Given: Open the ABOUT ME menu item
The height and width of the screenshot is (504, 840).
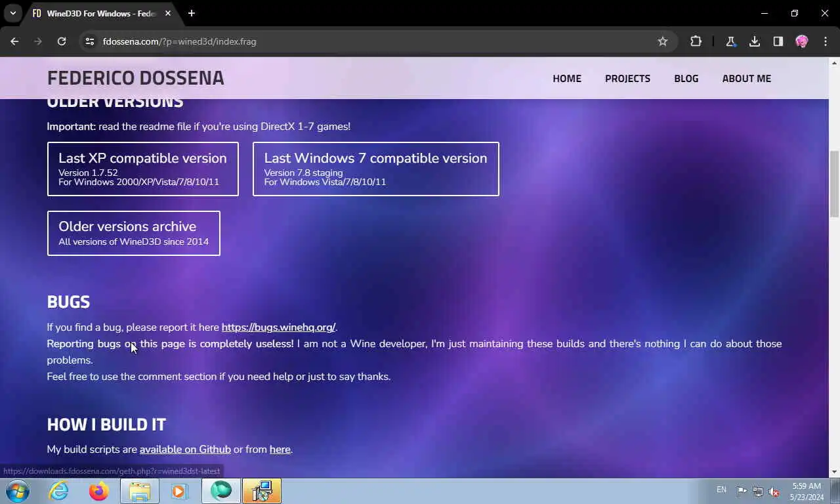Looking at the screenshot, I should [747, 78].
